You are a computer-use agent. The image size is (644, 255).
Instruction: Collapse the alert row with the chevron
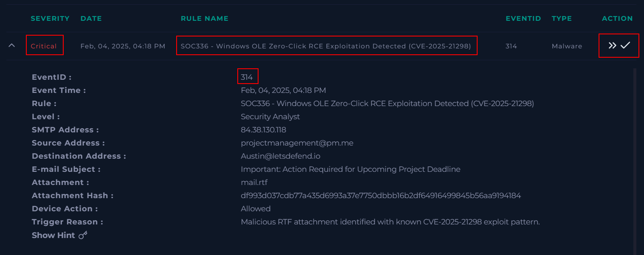tap(12, 45)
